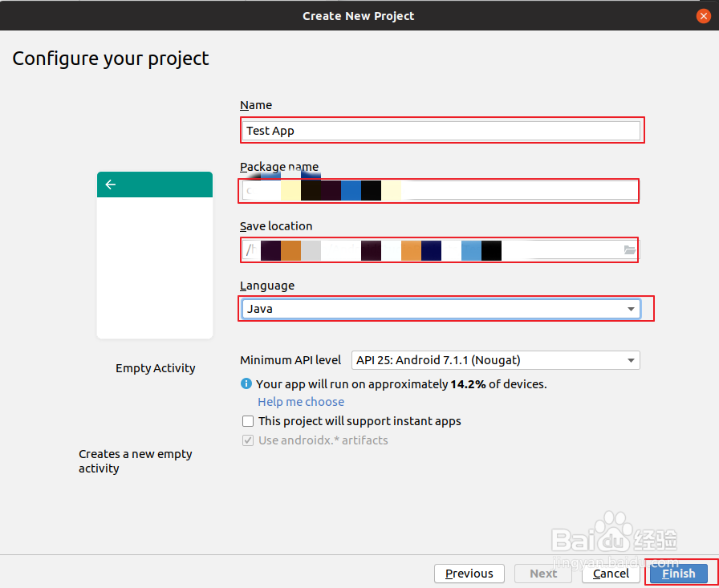Click the greyed-out Next button
This screenshot has height=588, width=719.
[543, 574]
